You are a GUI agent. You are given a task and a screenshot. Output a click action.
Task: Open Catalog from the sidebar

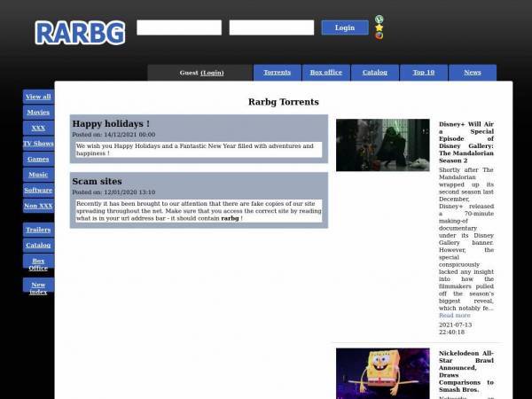pyautogui.click(x=38, y=246)
